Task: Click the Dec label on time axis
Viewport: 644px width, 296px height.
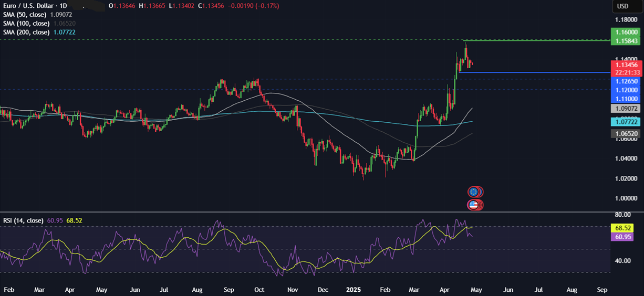Action: coord(323,290)
